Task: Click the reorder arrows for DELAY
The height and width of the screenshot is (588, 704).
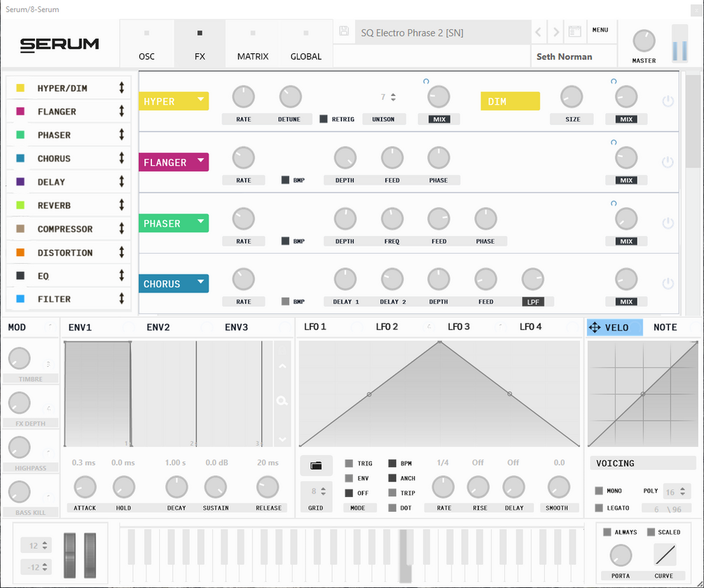Action: coord(121,181)
